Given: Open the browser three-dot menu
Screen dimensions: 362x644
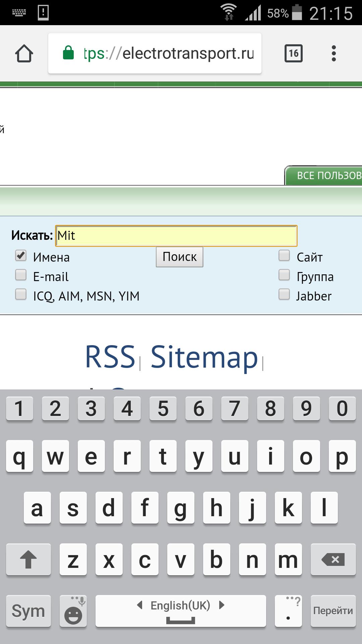Looking at the screenshot, I should click(334, 54).
